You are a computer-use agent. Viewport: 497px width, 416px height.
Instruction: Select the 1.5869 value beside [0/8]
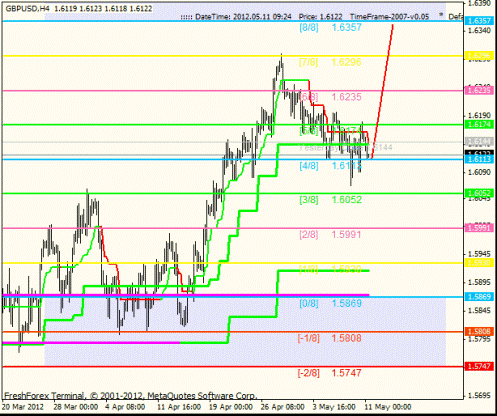347,303
